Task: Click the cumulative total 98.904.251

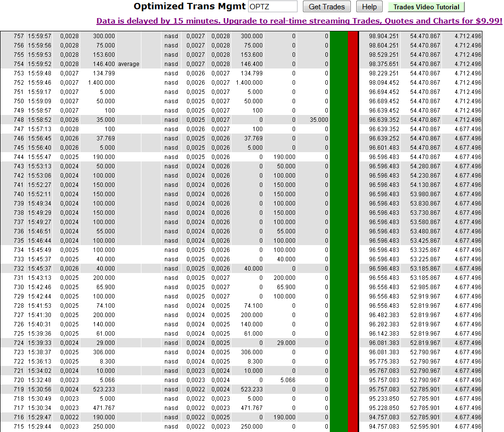Action: [384, 36]
